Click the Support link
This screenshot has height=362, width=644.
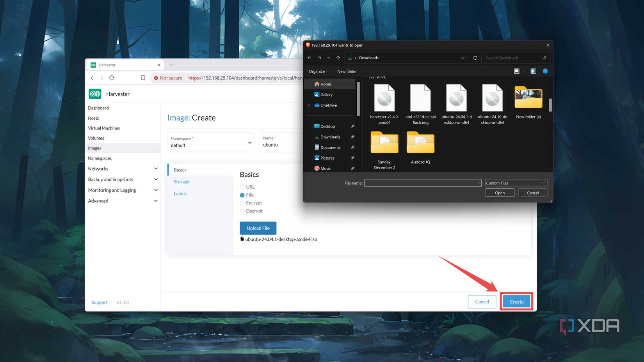coord(100,302)
